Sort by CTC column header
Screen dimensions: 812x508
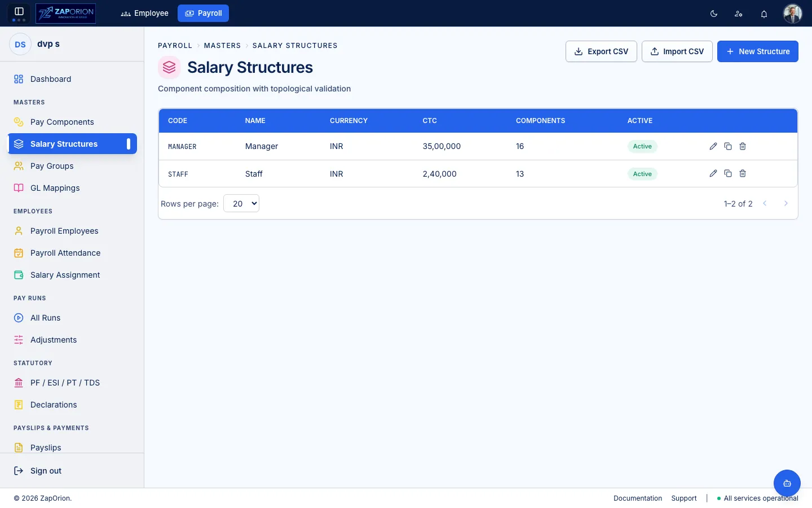tap(430, 121)
